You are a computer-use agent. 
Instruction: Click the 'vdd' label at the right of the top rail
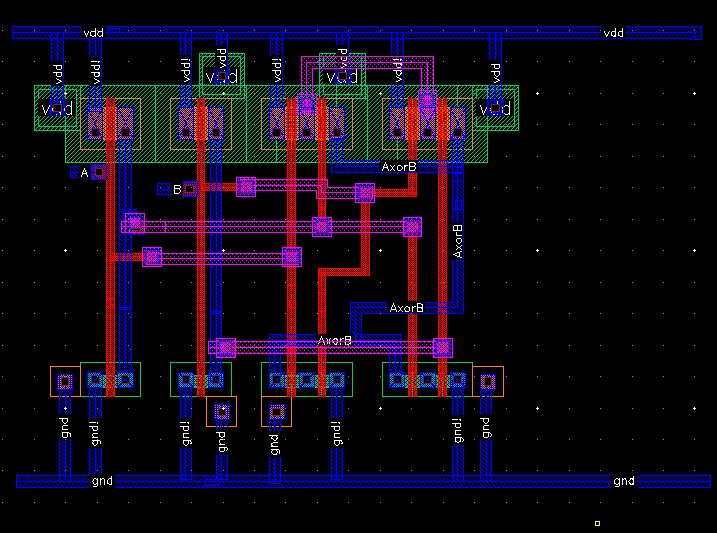613,33
